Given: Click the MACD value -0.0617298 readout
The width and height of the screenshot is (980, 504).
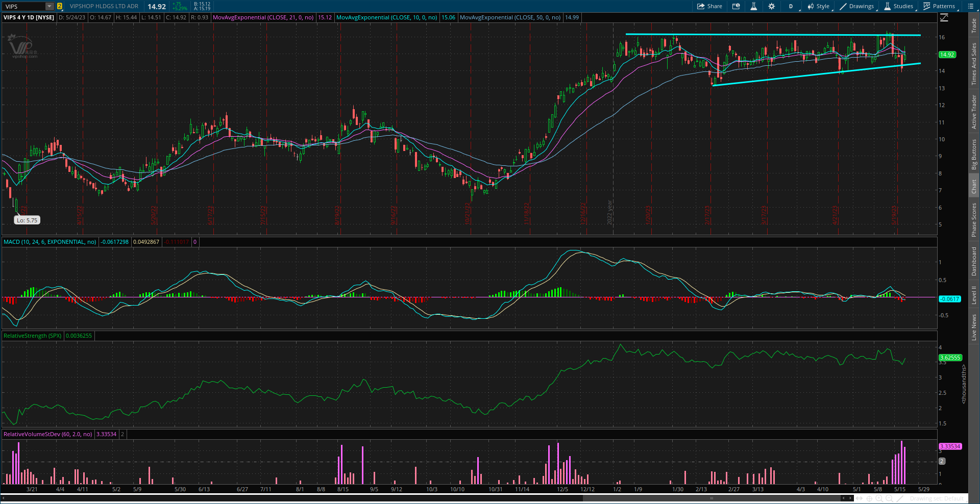Looking at the screenshot, I should [x=115, y=242].
